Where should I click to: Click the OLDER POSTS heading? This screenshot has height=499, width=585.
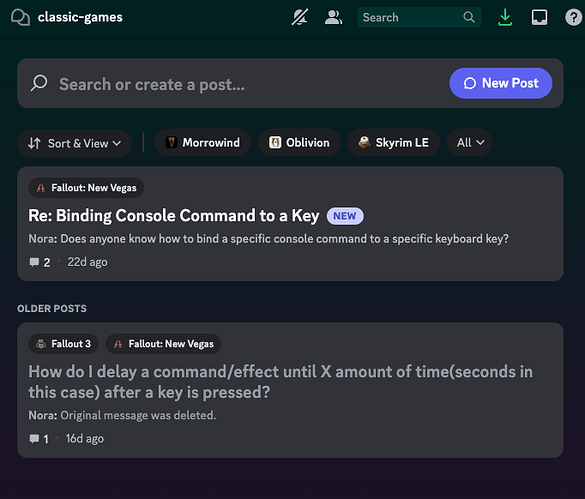click(52, 309)
